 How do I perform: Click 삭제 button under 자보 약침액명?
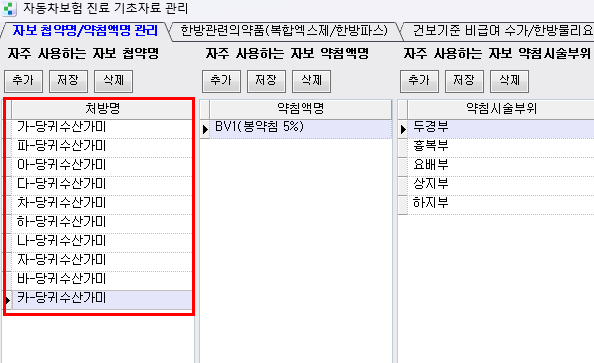311,81
